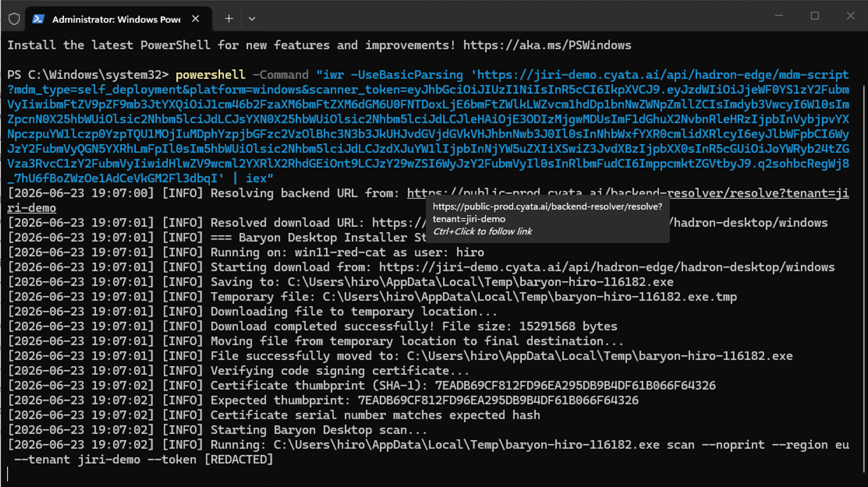Click 'Expected thumbprint:' hash line
This screenshot has width=868, height=487.
[425, 401]
